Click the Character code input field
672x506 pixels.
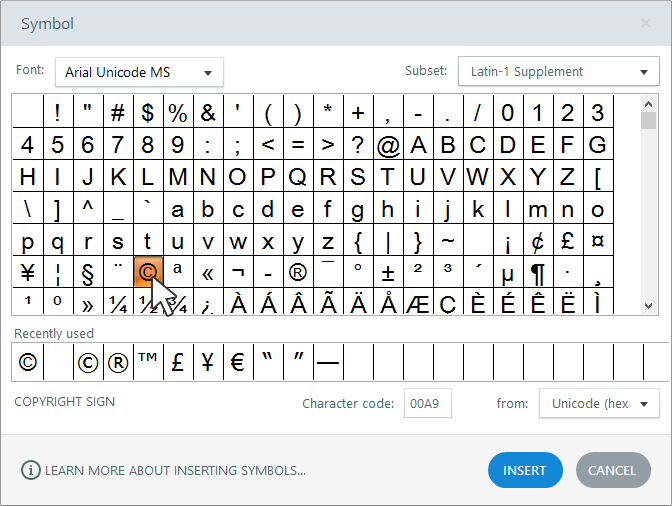coord(428,403)
